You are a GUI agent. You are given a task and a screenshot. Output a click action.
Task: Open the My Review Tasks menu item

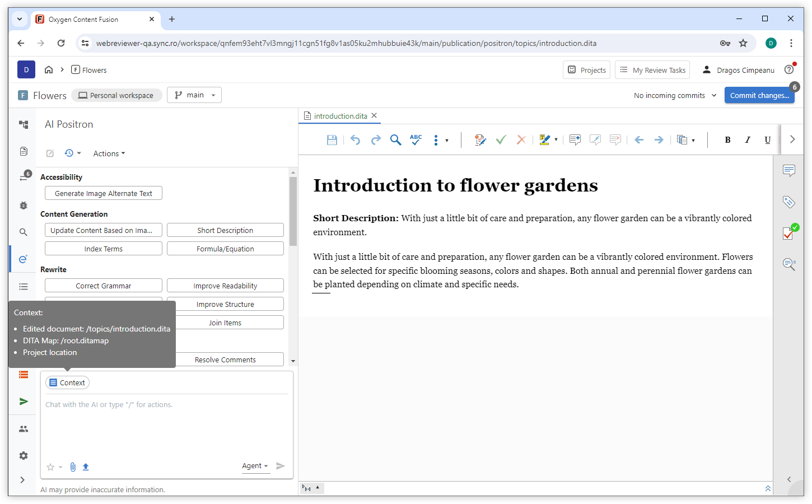(652, 70)
